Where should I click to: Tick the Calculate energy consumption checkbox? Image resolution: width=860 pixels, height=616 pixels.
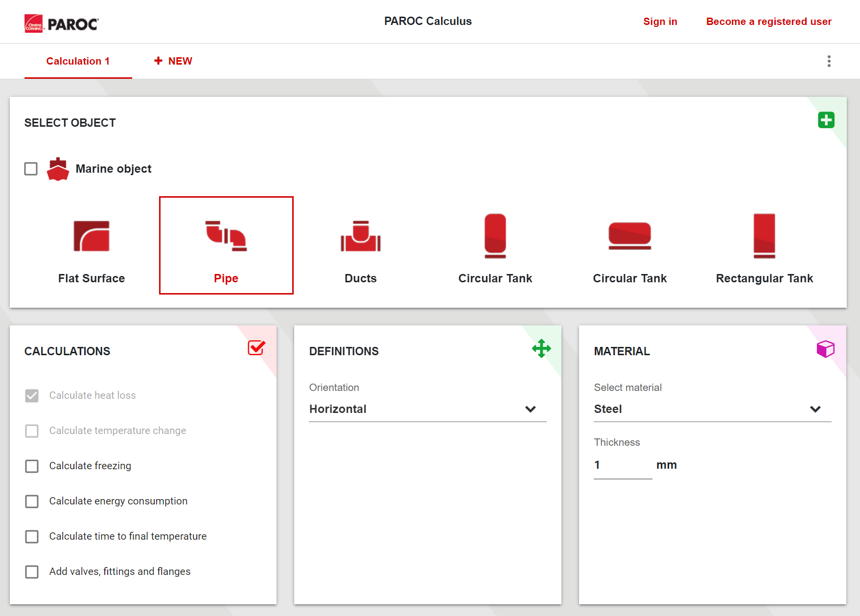pyautogui.click(x=32, y=502)
